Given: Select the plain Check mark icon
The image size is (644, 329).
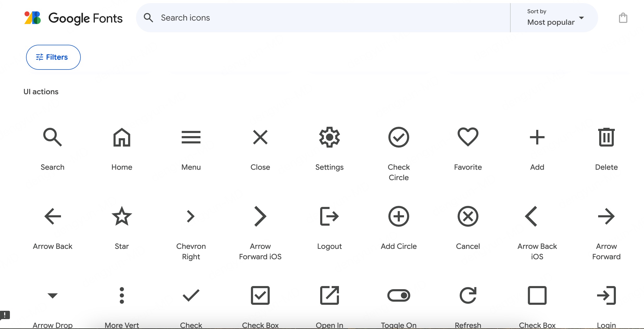Looking at the screenshot, I should (x=191, y=295).
